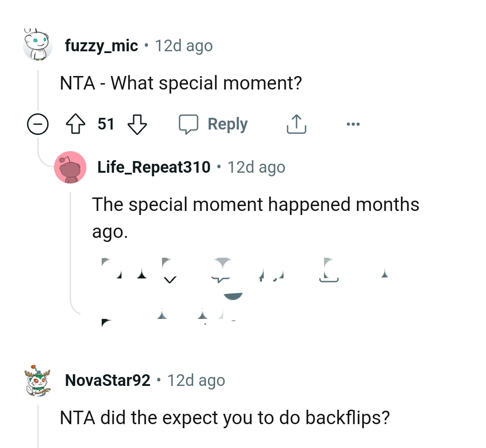Viewport: 486px width, 448px height.
Task: Open the username link fuzzy_mic
Action: 101,45
